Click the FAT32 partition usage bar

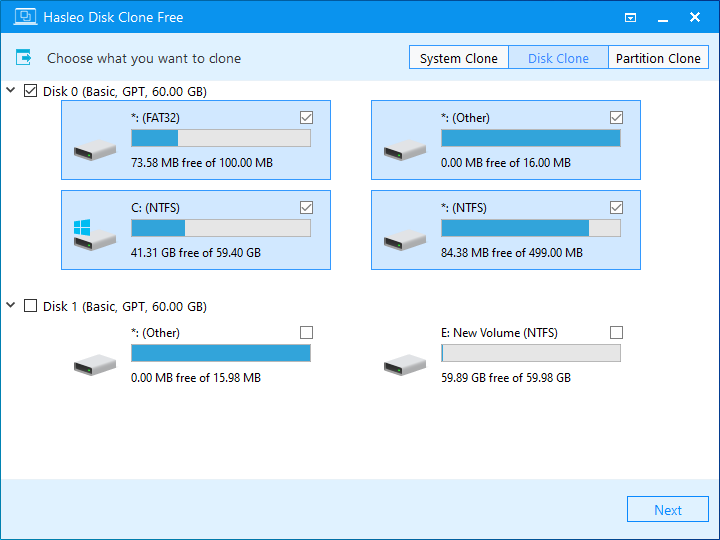(x=221, y=138)
